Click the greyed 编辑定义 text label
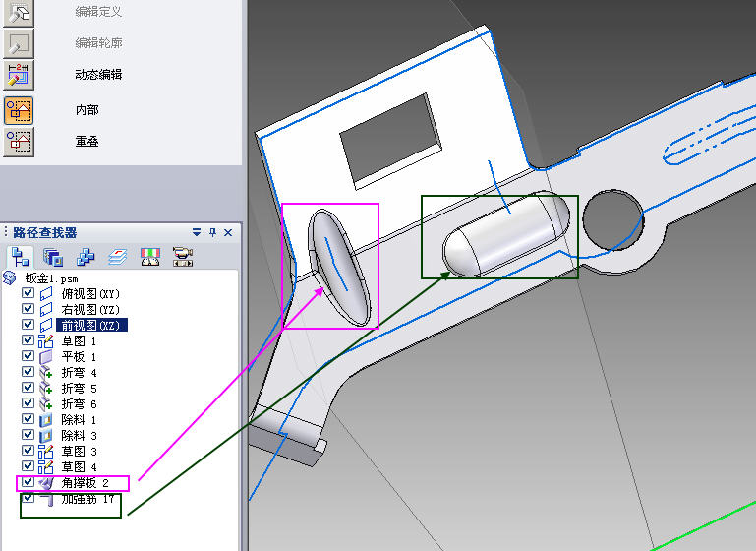This screenshot has height=551, width=756. [x=98, y=12]
